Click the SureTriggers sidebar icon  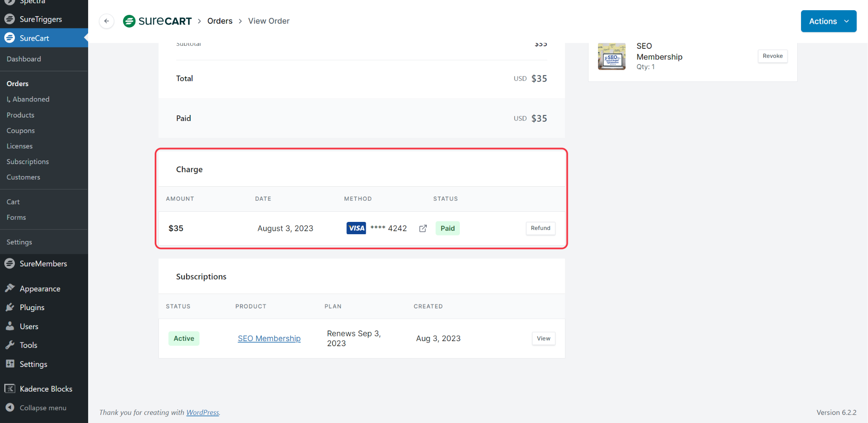[x=9, y=19]
